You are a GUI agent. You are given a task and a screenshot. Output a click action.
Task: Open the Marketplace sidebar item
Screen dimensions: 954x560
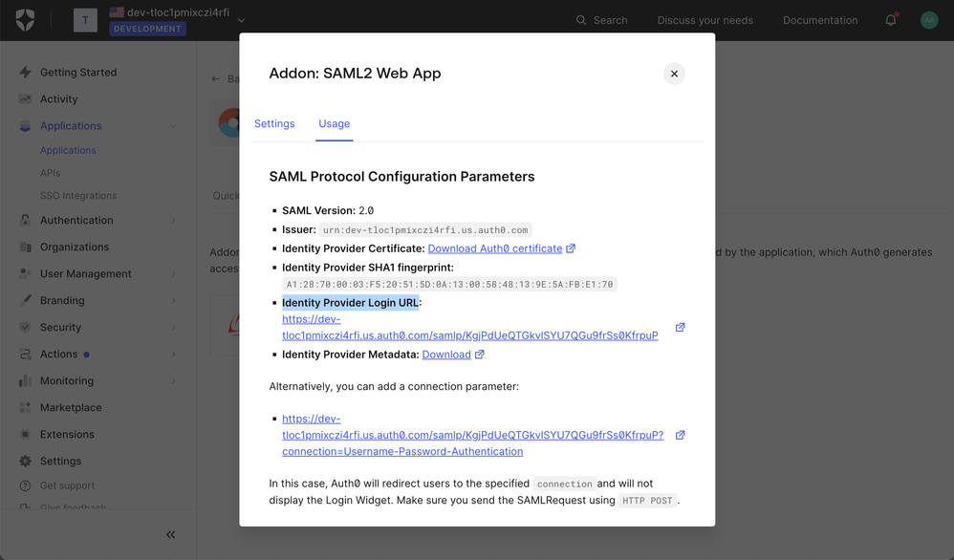[x=71, y=407]
